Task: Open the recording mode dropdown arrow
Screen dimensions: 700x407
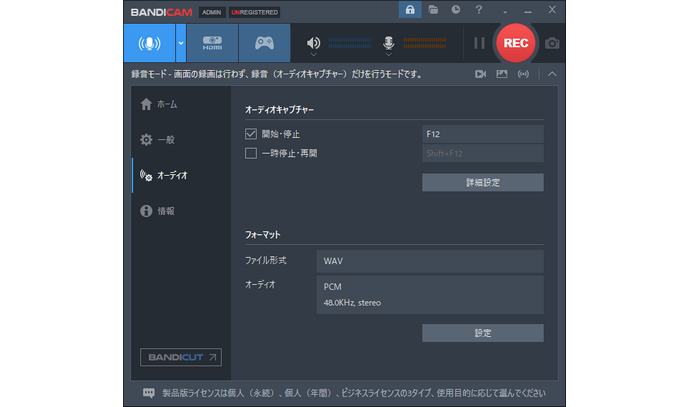Action: point(180,43)
